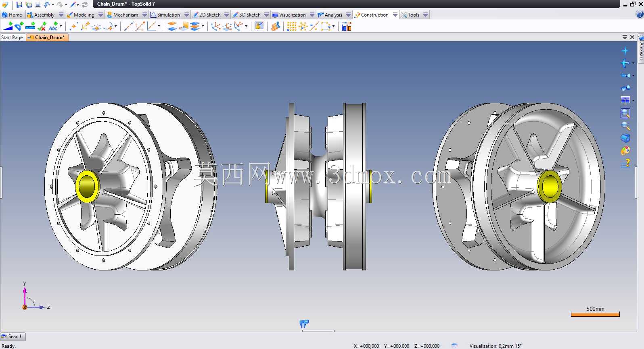Expand the Analysis tab dropdown arrow
Screen dimensions: 644x349
click(x=348, y=15)
